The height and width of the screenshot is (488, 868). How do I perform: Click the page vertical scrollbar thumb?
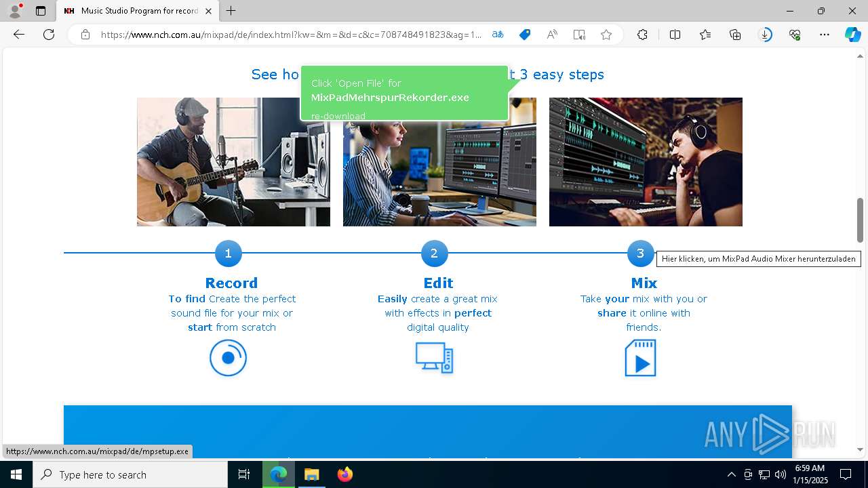click(861, 220)
